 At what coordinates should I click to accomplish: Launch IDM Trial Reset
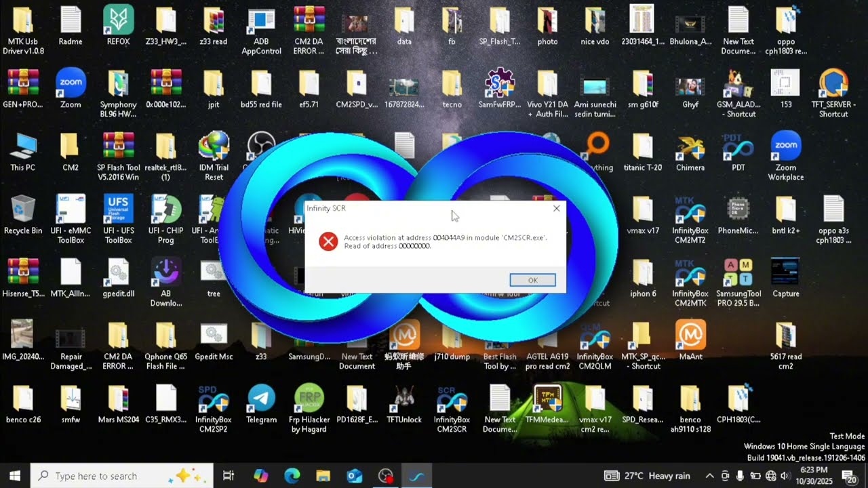[x=214, y=157]
